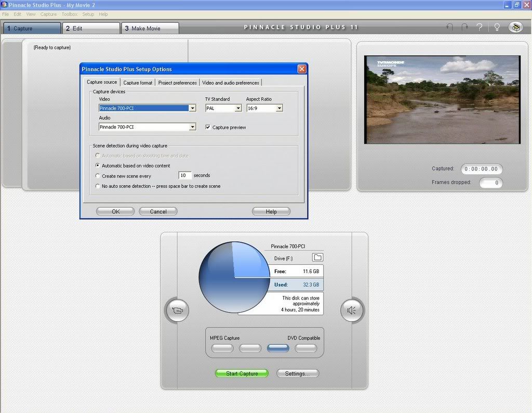This screenshot has height=413, width=532.
Task: Click 'Pinnacle 700-PCI' label above Drive (F:)
Action: [x=288, y=246]
